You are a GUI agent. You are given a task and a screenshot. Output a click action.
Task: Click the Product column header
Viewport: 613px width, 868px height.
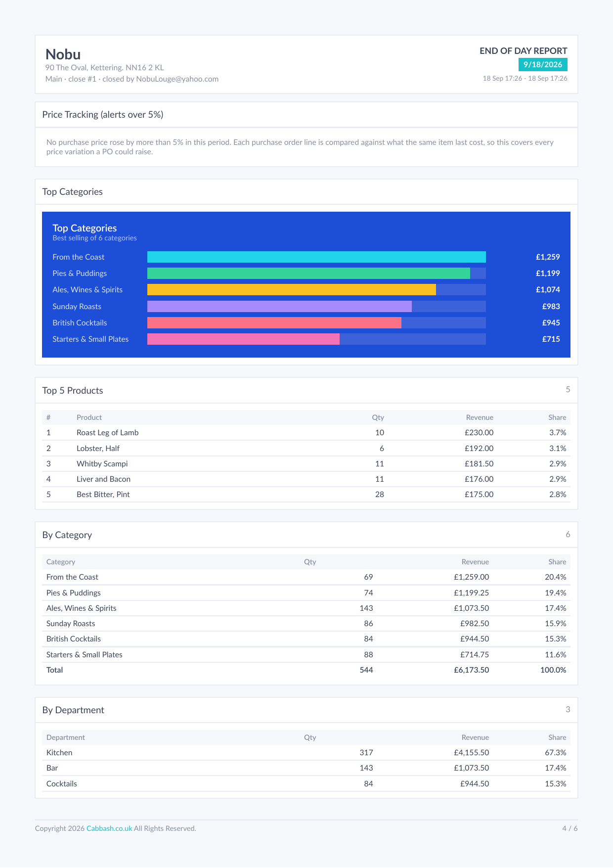[x=89, y=417]
